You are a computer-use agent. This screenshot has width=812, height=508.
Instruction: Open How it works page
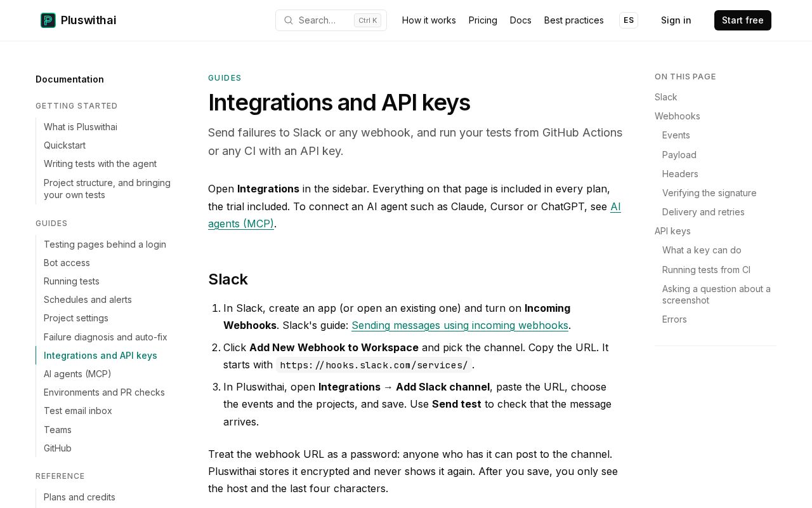click(429, 20)
